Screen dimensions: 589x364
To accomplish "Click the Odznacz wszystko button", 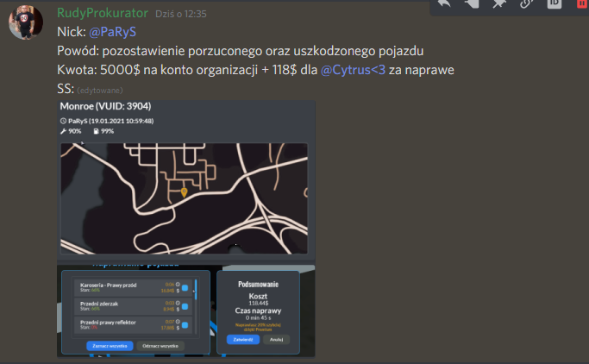I will pyautogui.click(x=160, y=346).
